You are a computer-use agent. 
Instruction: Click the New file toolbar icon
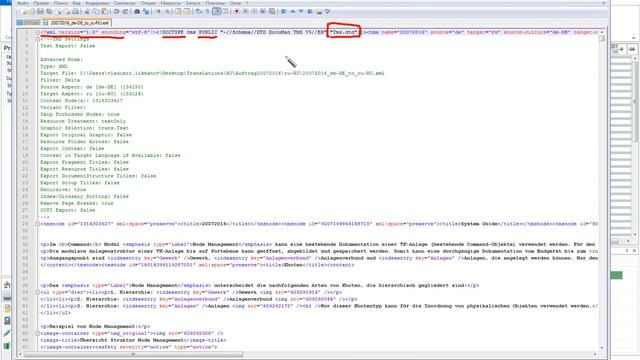[23, 11]
